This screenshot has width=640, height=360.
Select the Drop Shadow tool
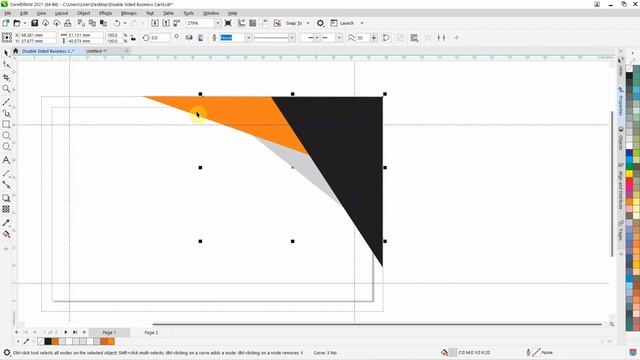click(x=6, y=198)
